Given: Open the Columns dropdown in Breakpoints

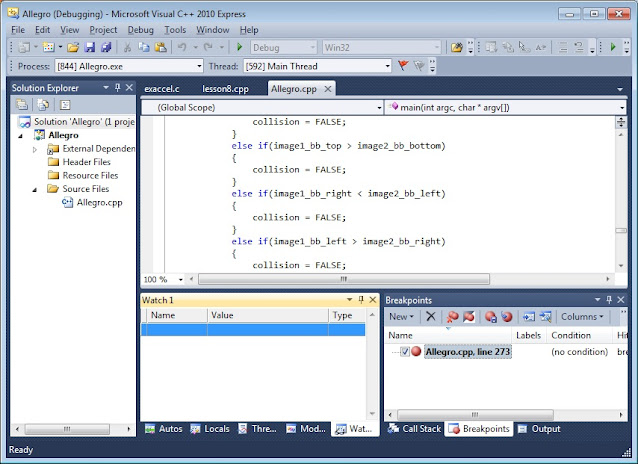Looking at the screenshot, I should coord(582,316).
